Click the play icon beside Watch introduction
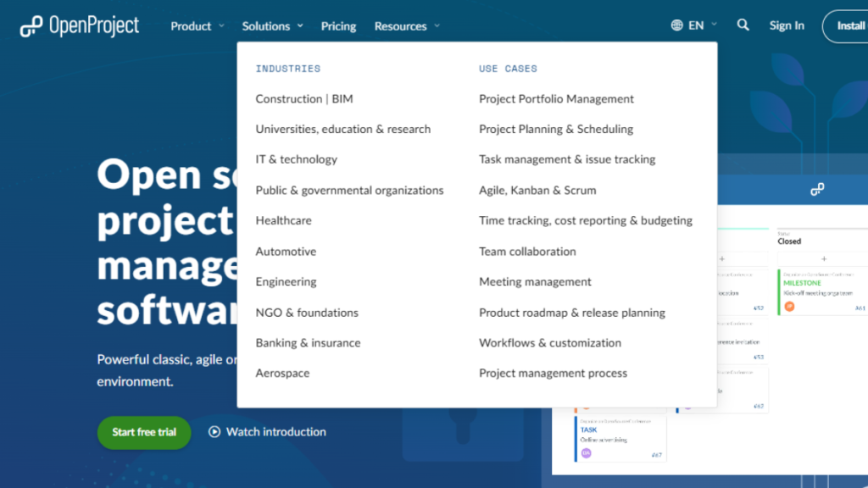This screenshot has width=868, height=488. 214,431
